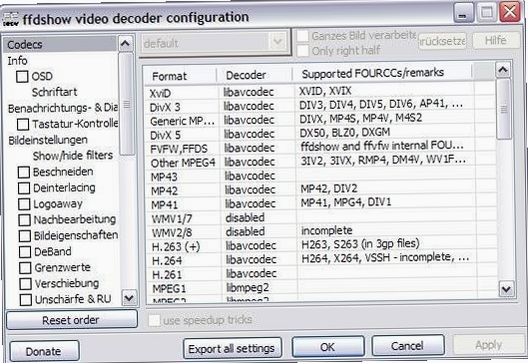Minimize the ffdshow configuration window
Viewport: 528px width, 363px height.
464,13
